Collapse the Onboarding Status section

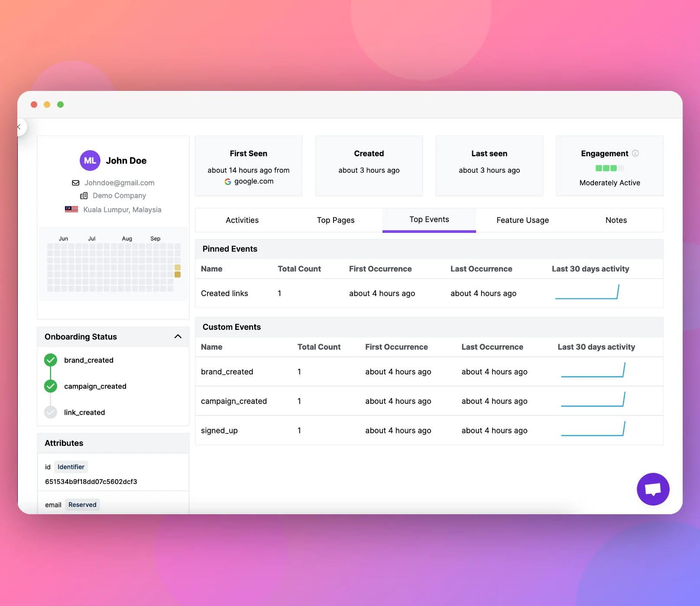coord(178,336)
